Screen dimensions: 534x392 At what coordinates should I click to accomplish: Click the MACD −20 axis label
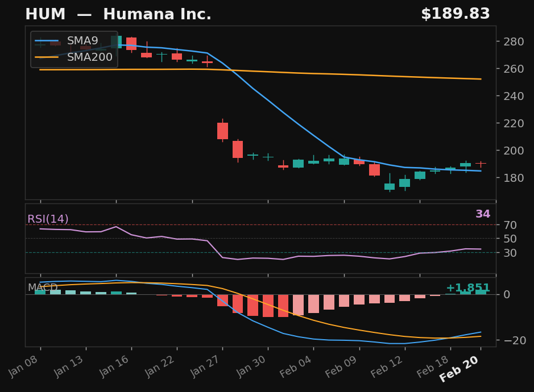coord(515,340)
